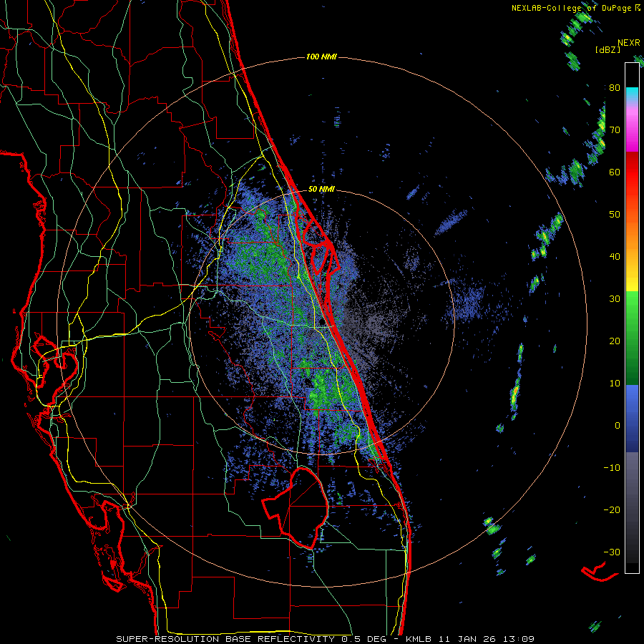Image resolution: width=644 pixels, height=644 pixels.
Task: Click the 80 value on the dBZ scale
Action: coord(615,88)
